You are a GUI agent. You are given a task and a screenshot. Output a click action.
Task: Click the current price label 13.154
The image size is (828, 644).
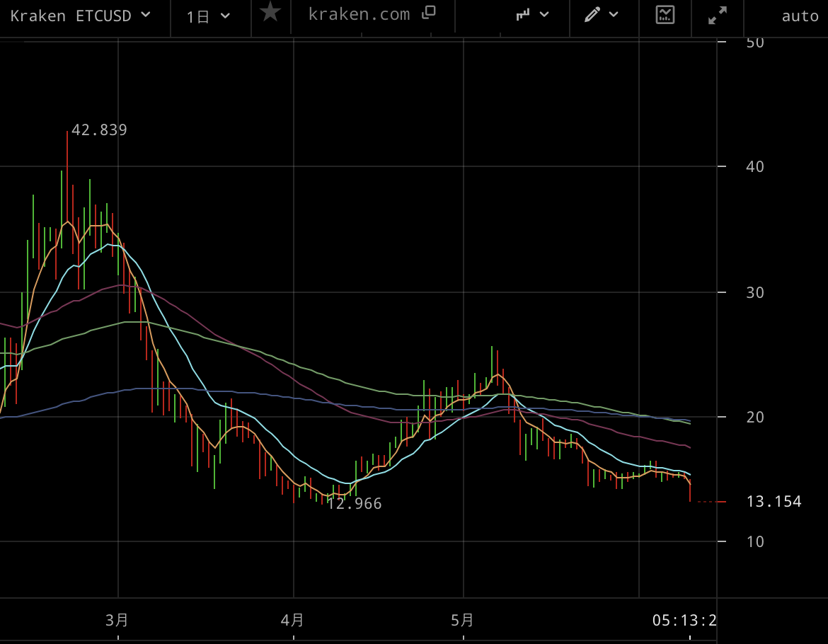(774, 502)
